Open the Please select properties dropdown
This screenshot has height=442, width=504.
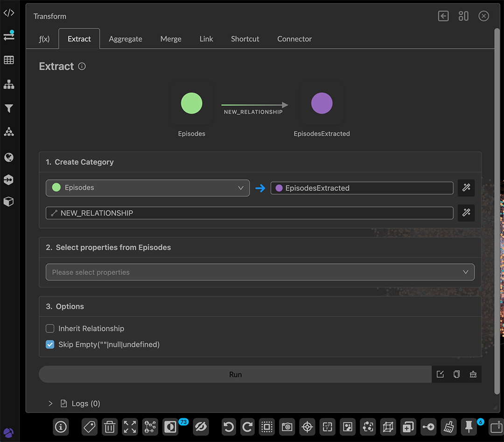[x=260, y=272]
